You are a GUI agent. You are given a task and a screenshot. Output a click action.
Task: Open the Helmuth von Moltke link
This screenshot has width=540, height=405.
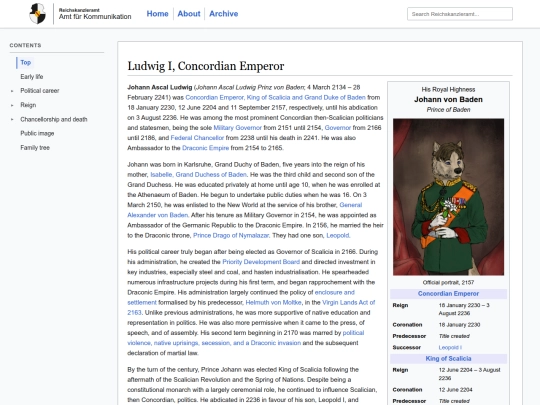(x=273, y=302)
